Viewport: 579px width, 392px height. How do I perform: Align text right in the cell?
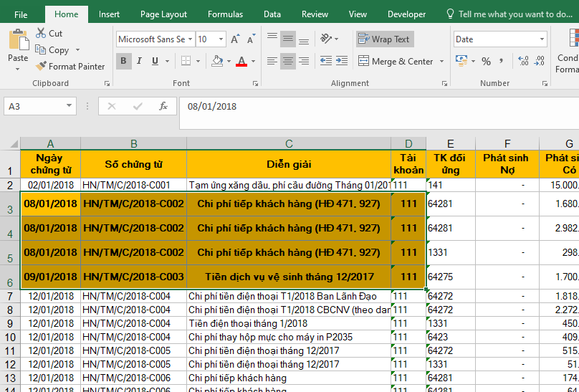(305, 62)
